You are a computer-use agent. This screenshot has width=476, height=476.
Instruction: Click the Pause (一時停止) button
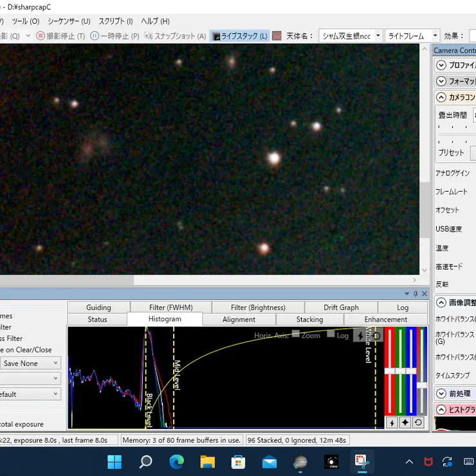tap(114, 36)
